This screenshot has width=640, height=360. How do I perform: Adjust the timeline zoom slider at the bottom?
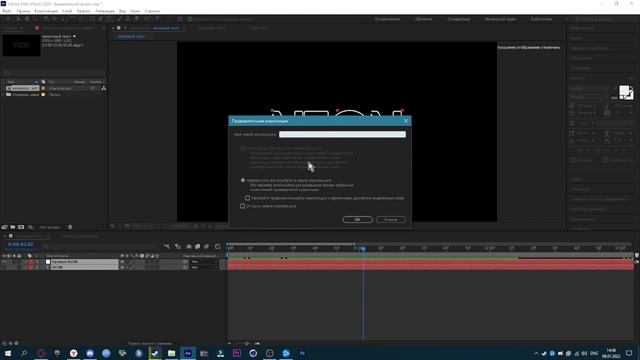[x=247, y=344]
